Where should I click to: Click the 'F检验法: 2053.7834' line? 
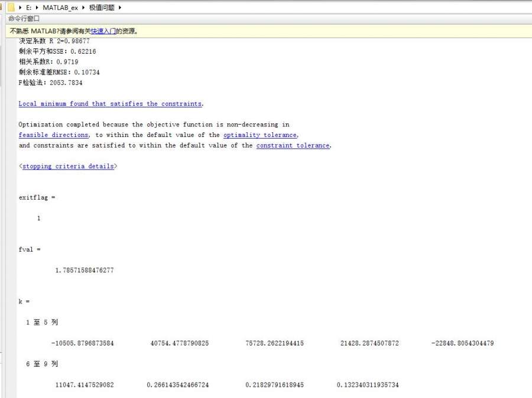click(51, 83)
